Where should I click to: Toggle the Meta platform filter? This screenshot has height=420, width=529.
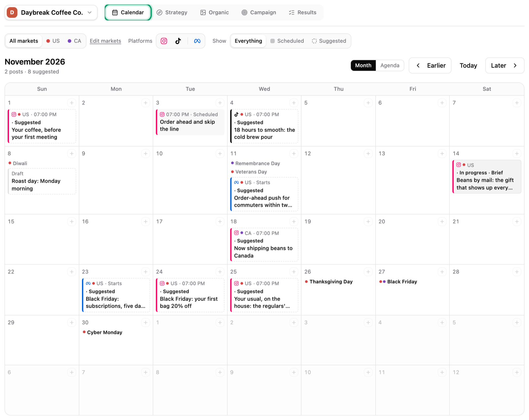(x=197, y=41)
